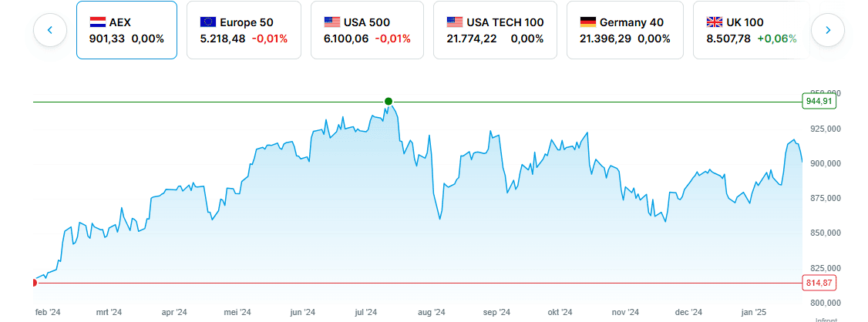Open the USA 500 index chart
Screen dimensions: 868x322
367,30
